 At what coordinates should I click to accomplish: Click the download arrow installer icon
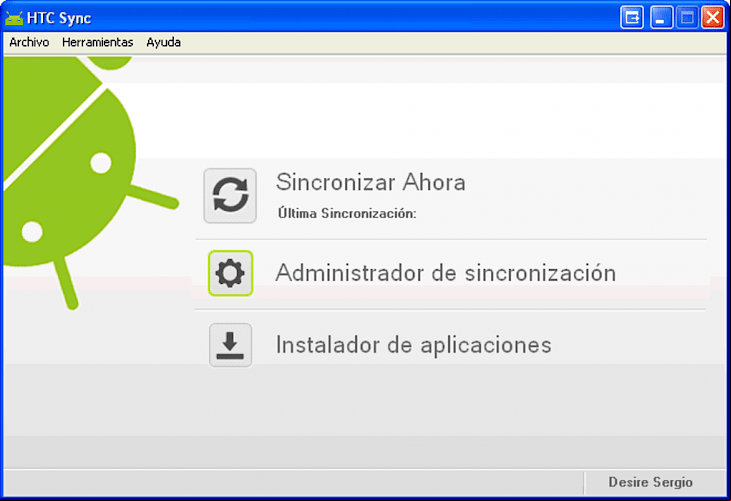click(x=230, y=345)
